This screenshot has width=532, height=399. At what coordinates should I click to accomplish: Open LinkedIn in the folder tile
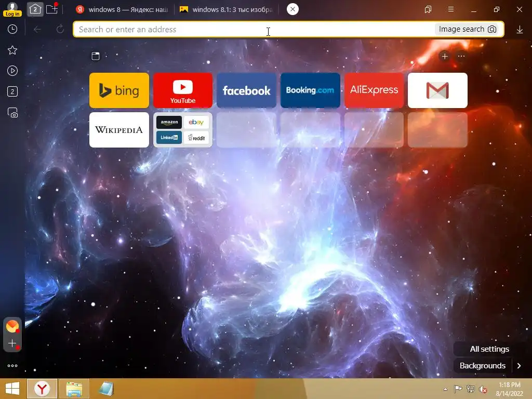(169, 137)
